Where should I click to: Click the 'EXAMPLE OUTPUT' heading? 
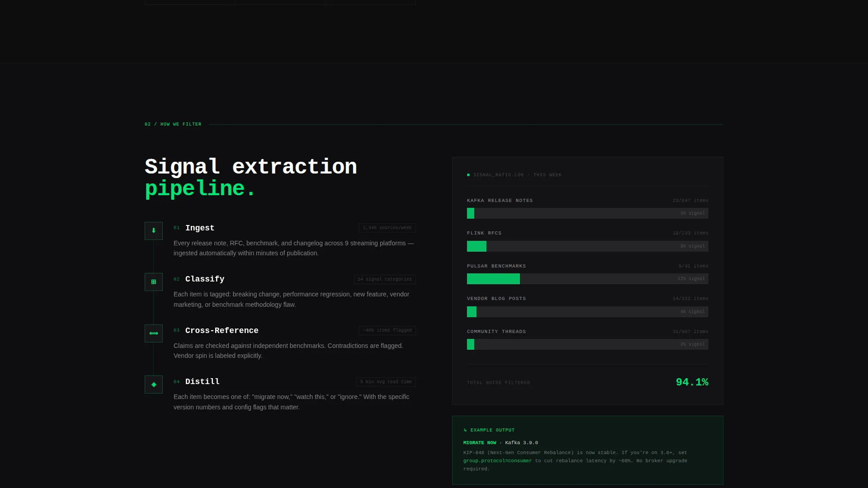[492, 430]
